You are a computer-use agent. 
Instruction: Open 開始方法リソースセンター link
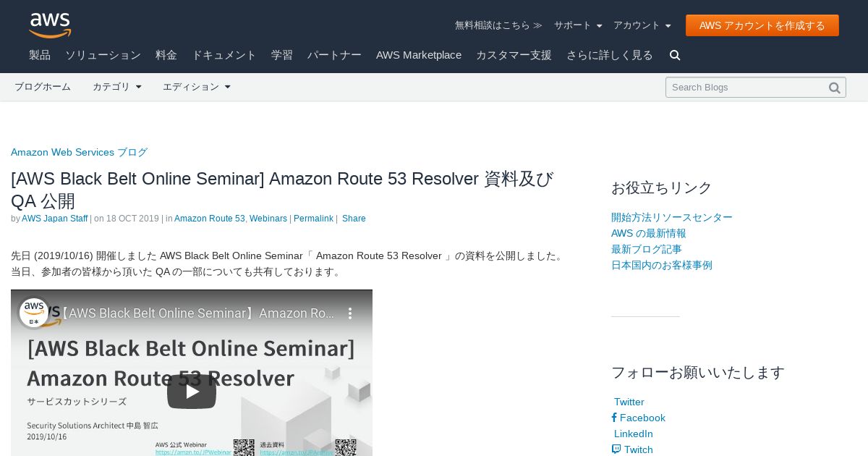pos(672,217)
